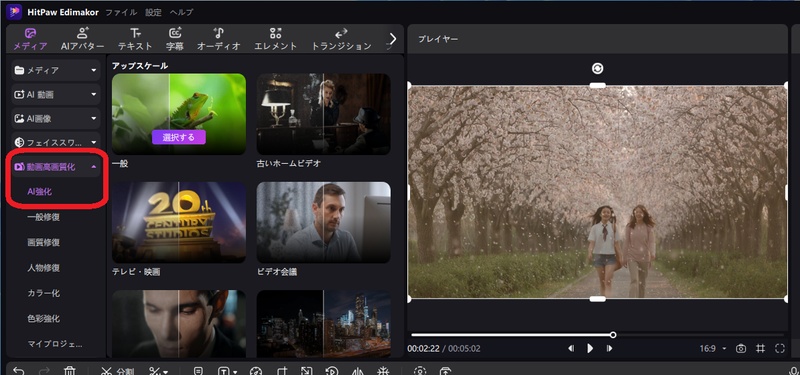Image resolution: width=800 pixels, height=375 pixels.
Task: Choose the 古いホームビデオ upscale thumbnail
Action: 323,114
